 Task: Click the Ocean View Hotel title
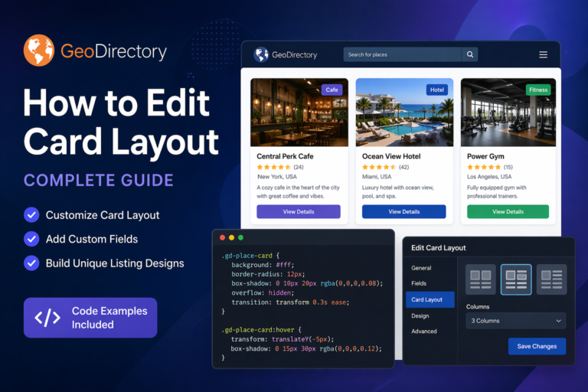(x=391, y=156)
